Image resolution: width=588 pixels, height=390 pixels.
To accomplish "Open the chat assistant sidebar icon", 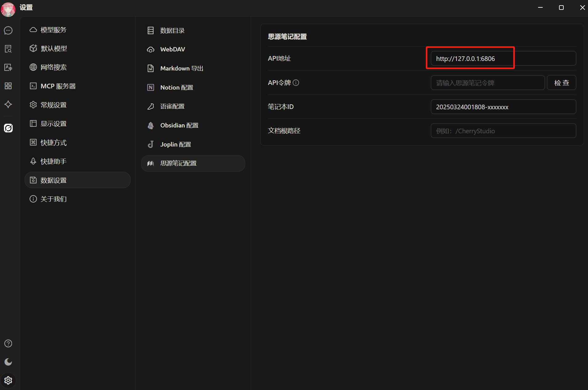I will pyautogui.click(x=8, y=30).
